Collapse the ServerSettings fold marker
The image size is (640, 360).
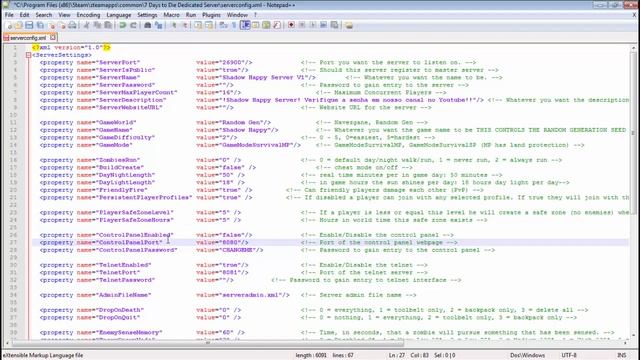(x=28, y=55)
